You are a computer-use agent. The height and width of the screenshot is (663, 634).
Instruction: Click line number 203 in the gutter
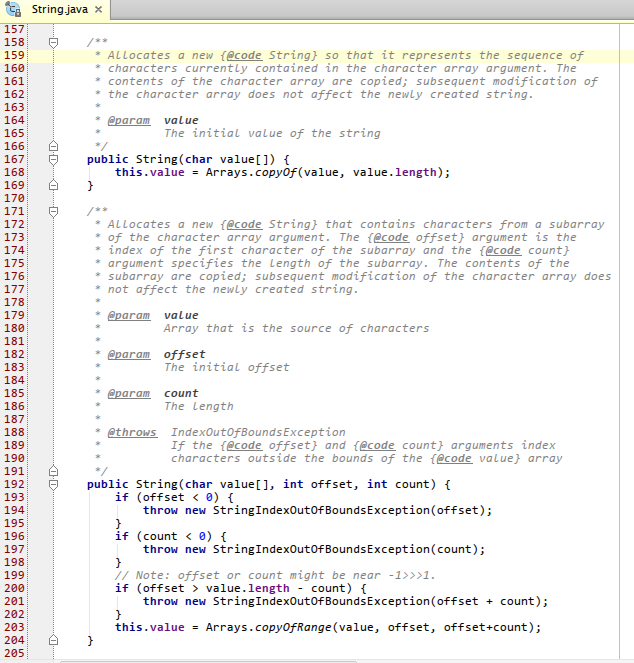[x=14, y=627]
